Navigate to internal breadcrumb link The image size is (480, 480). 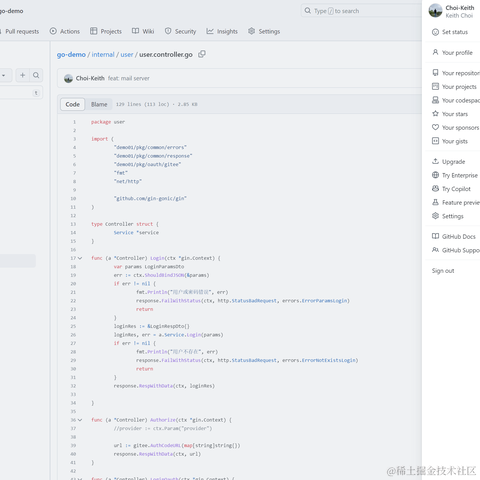pos(103,54)
